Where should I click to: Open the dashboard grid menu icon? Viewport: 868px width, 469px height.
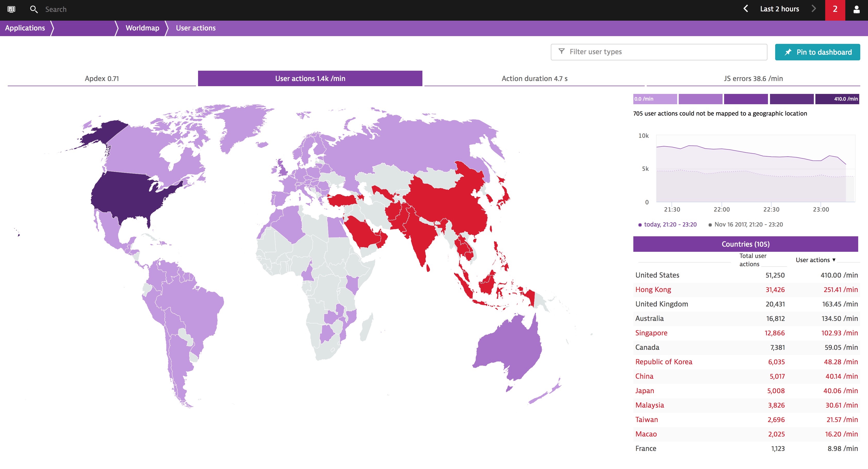point(11,9)
